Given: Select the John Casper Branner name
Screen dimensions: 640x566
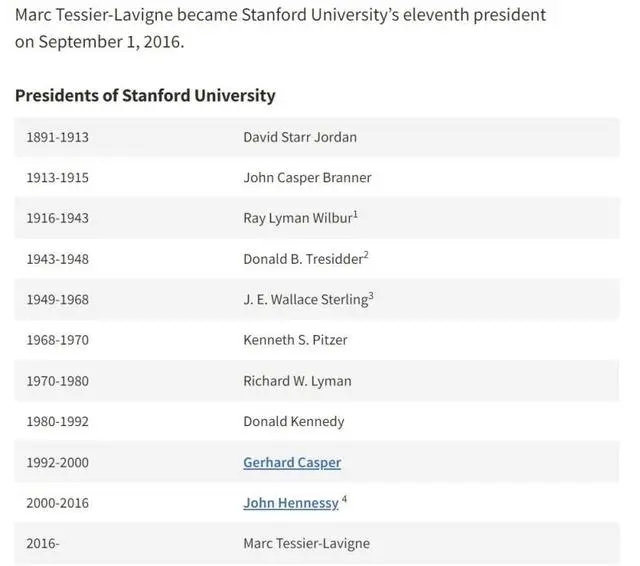Looking at the screenshot, I should coord(307,178).
